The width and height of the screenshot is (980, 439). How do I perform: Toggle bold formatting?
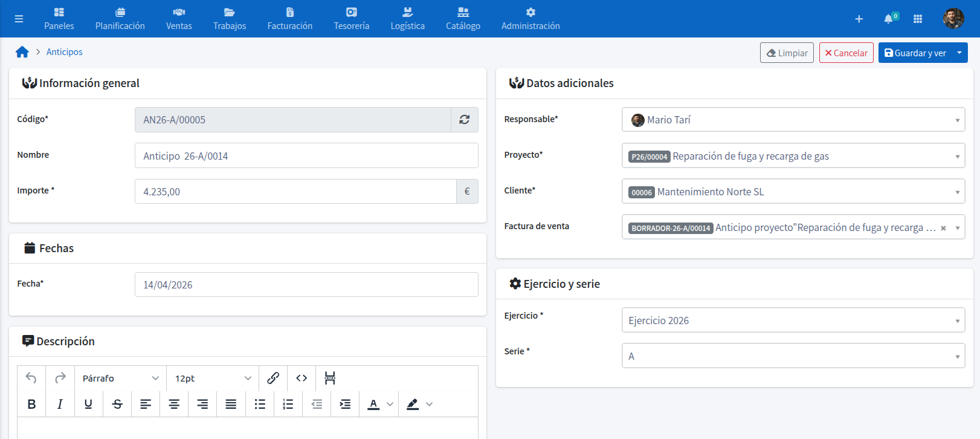[x=31, y=404]
